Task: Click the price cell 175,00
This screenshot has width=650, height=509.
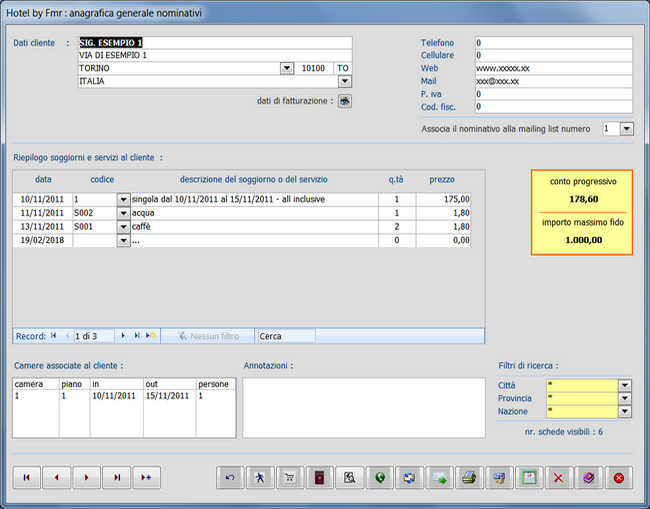Action: (444, 199)
